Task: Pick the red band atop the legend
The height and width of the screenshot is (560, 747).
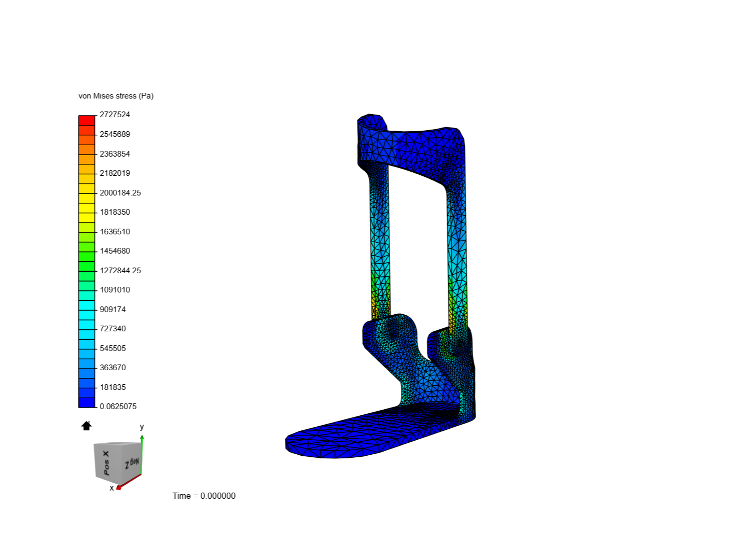Action: [87, 120]
